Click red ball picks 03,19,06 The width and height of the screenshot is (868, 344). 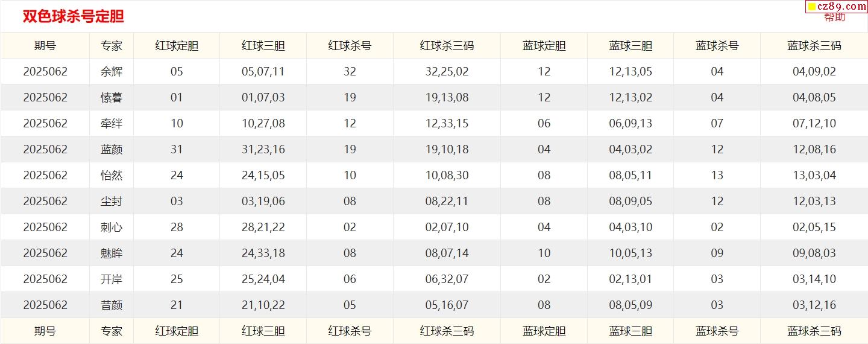click(x=263, y=202)
